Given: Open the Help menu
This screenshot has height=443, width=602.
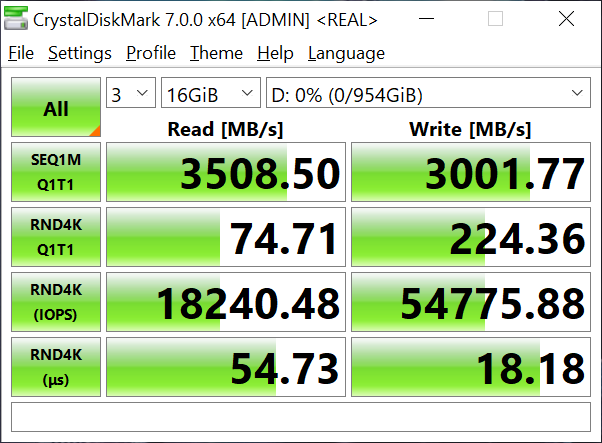Looking at the screenshot, I should [x=275, y=53].
